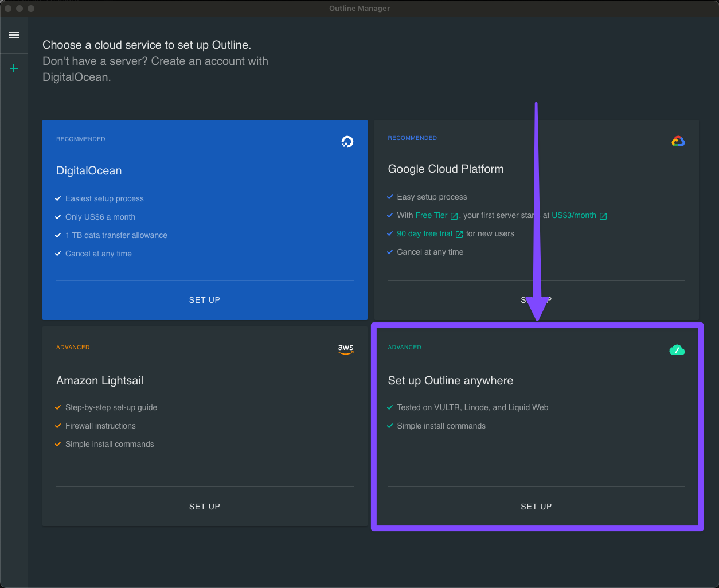719x588 pixels.
Task: Click the 'Firewall instructions' line
Action: [100, 426]
